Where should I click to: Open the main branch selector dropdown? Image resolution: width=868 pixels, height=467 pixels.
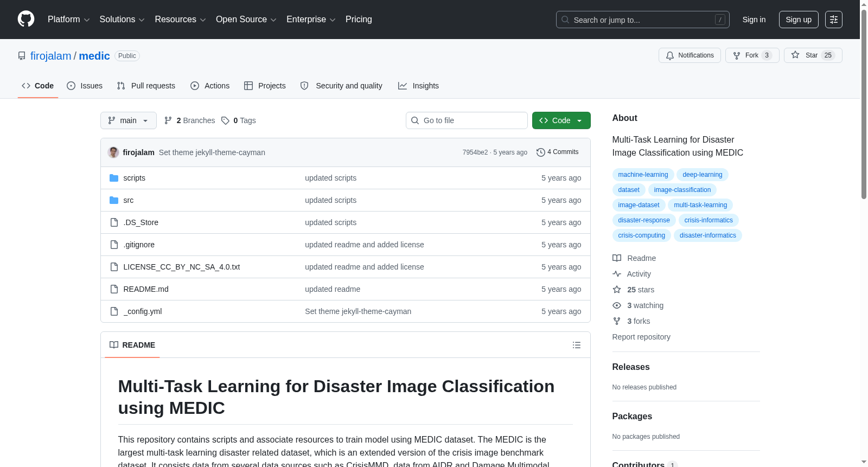pos(129,120)
